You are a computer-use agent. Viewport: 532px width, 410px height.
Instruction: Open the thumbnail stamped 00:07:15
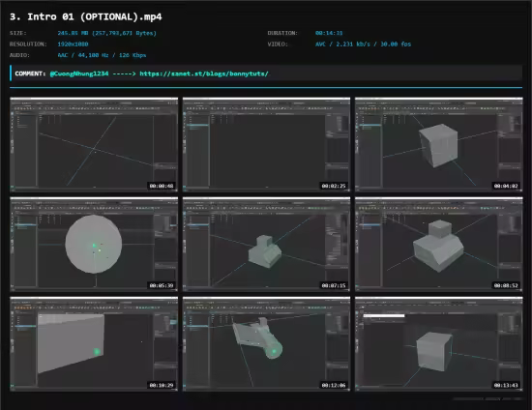pyautogui.click(x=266, y=245)
